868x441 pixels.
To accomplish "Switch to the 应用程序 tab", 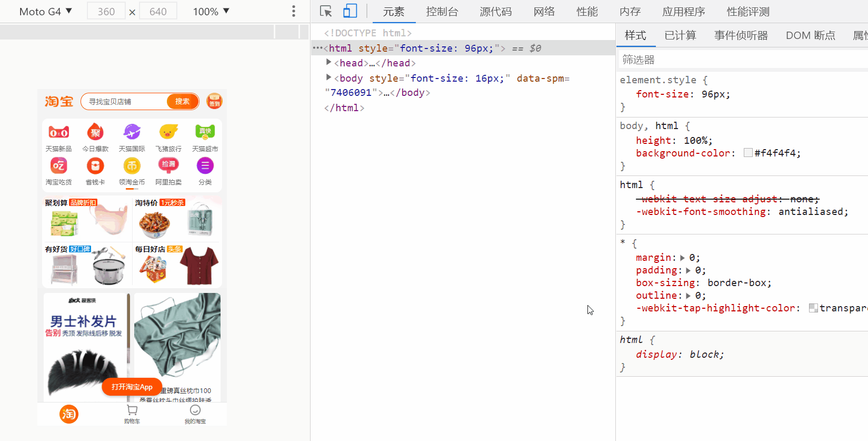I will tap(684, 12).
